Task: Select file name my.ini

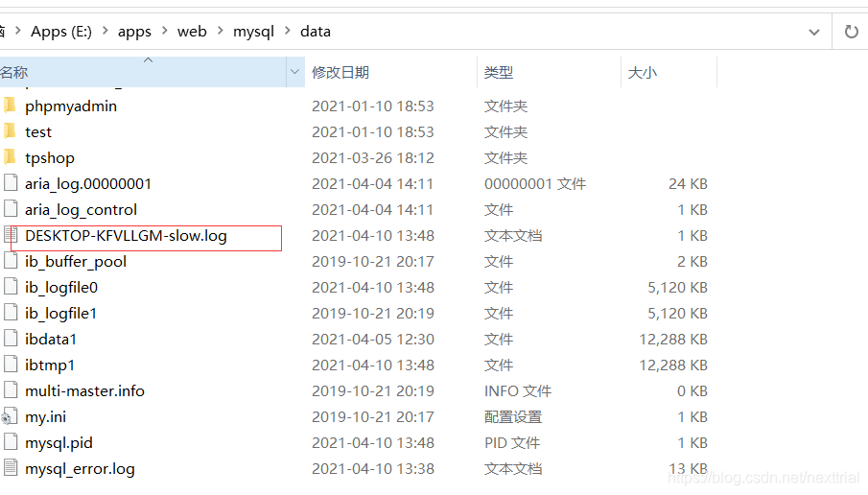Action: [x=45, y=417]
